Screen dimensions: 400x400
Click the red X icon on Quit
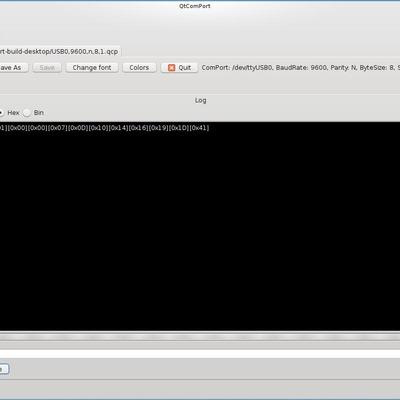click(x=171, y=68)
